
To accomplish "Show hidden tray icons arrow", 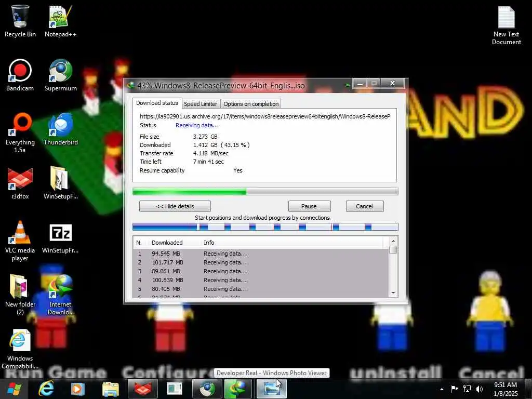I will (442, 389).
